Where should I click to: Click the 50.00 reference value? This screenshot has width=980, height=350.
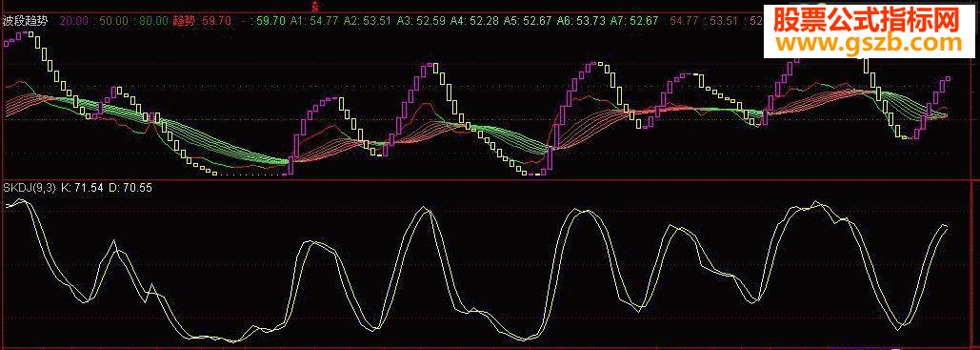(113, 21)
